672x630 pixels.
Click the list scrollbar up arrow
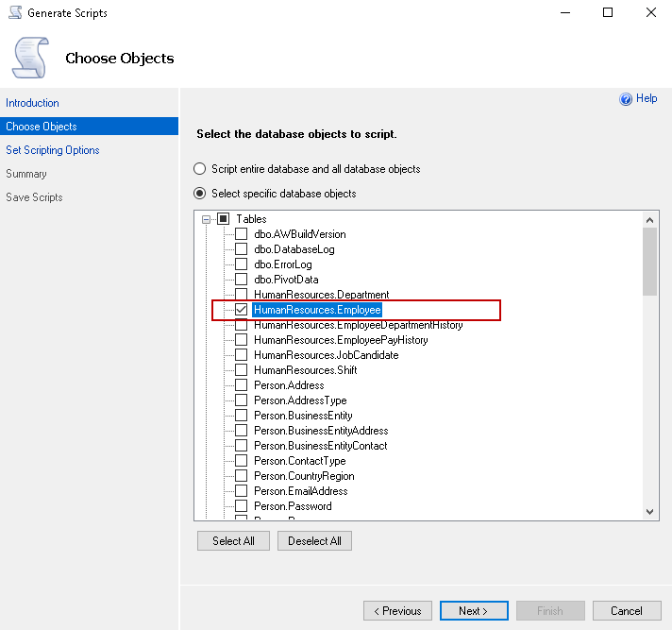point(649,219)
